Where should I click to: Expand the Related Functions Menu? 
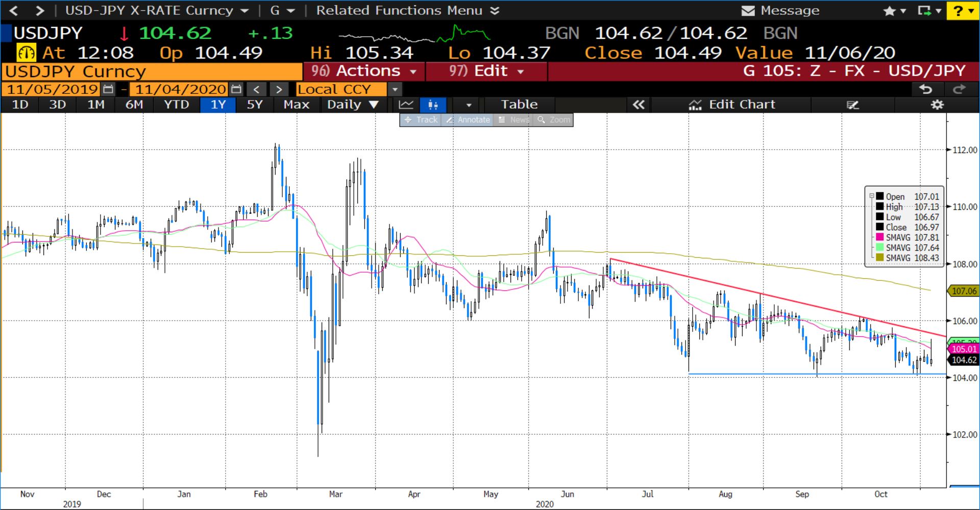point(494,11)
